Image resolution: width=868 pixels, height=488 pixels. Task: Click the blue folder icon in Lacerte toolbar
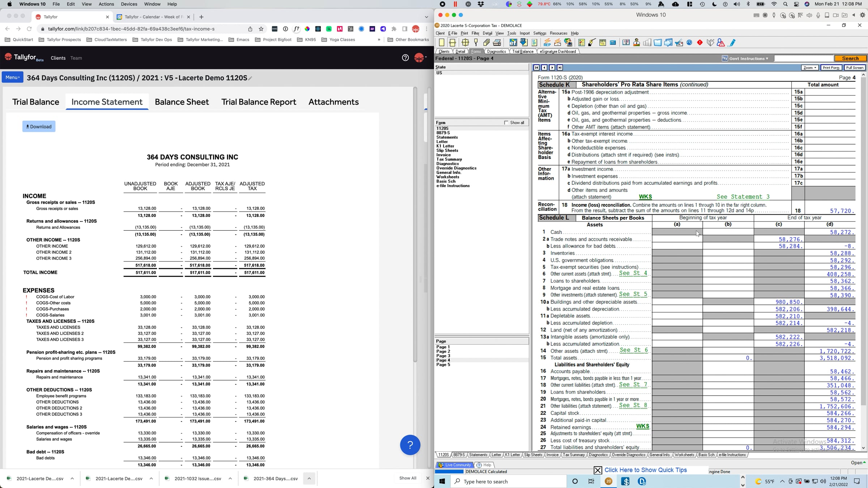click(658, 43)
